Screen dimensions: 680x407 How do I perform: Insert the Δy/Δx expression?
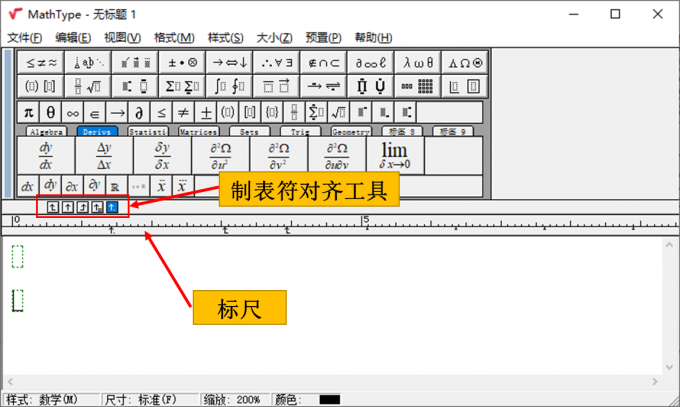104,155
